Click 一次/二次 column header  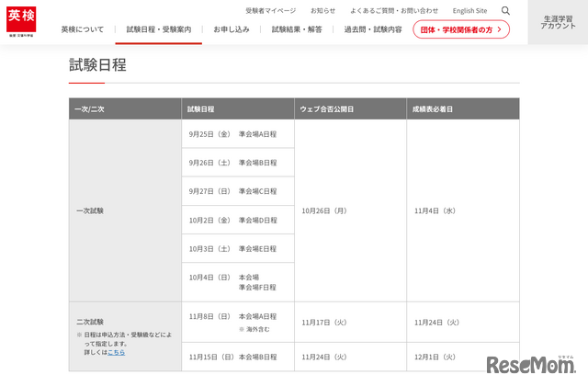[125, 108]
